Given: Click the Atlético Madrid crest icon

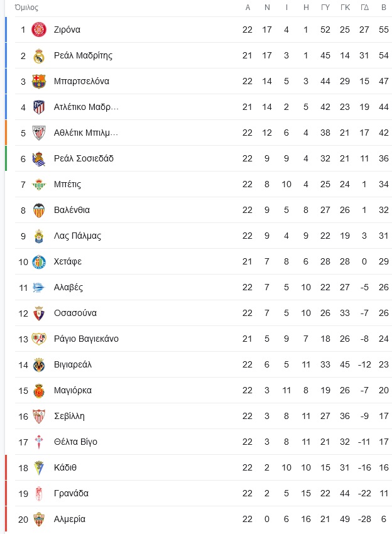Looking at the screenshot, I should tap(39, 107).
